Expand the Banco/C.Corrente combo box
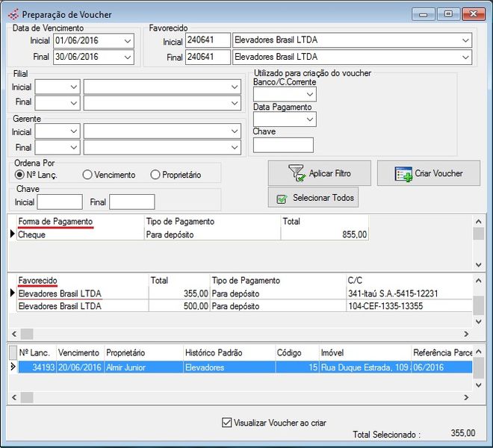Viewport: 493px width, 448px height. point(310,95)
